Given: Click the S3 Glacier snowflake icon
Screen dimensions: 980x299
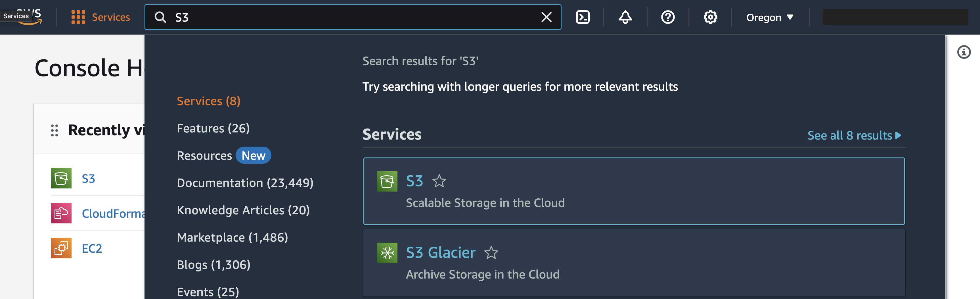Looking at the screenshot, I should 387,253.
